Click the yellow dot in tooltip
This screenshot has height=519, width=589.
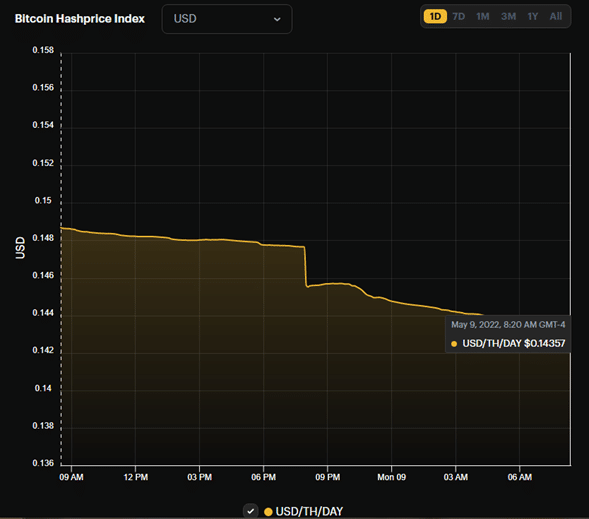[x=454, y=344]
